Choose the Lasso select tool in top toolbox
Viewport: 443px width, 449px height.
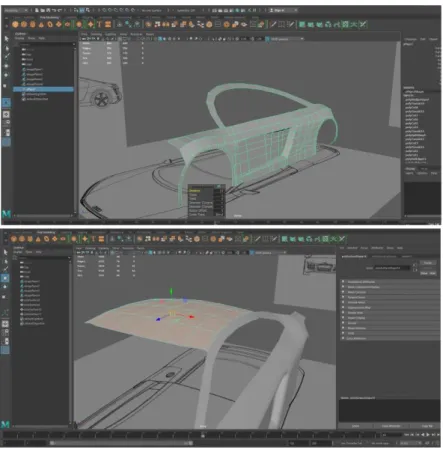(x=6, y=48)
